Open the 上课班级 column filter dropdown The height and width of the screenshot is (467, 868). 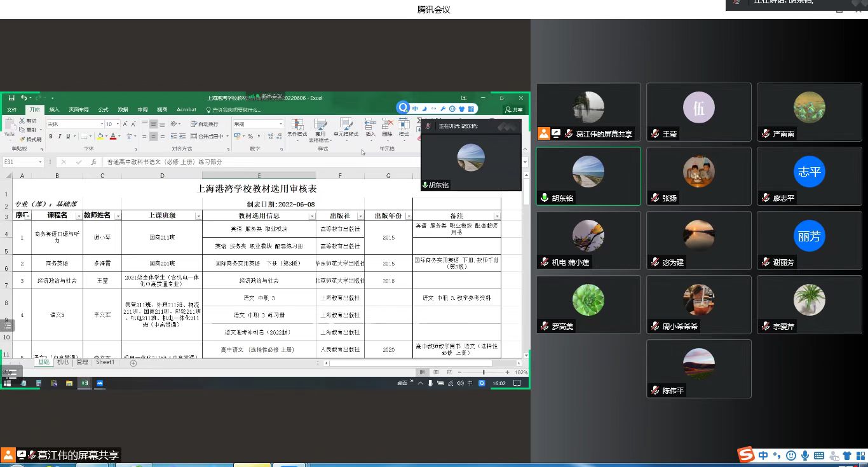[x=198, y=216]
